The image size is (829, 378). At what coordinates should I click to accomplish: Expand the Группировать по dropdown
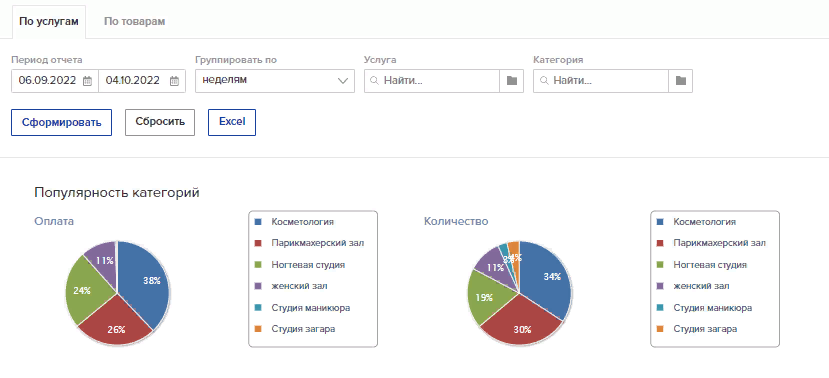pyautogui.click(x=275, y=81)
